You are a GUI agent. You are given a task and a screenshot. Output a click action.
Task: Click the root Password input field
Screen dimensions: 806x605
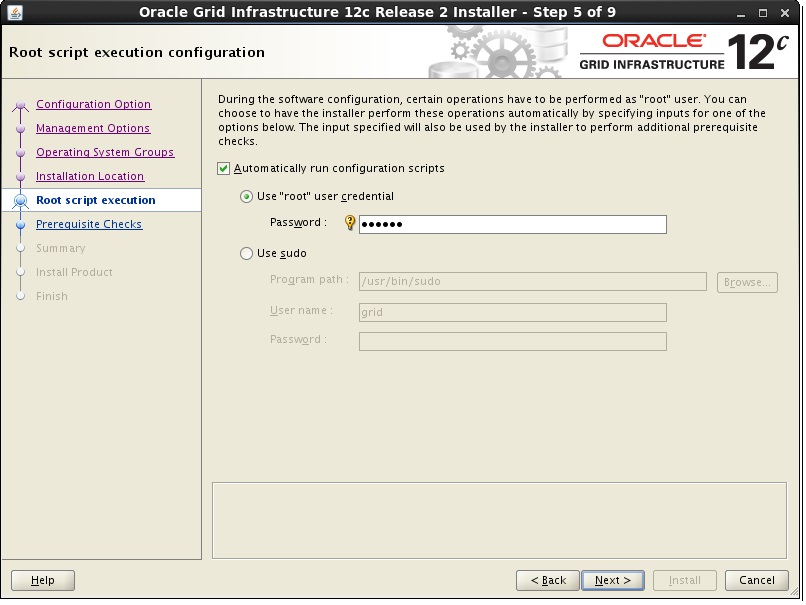coord(512,225)
